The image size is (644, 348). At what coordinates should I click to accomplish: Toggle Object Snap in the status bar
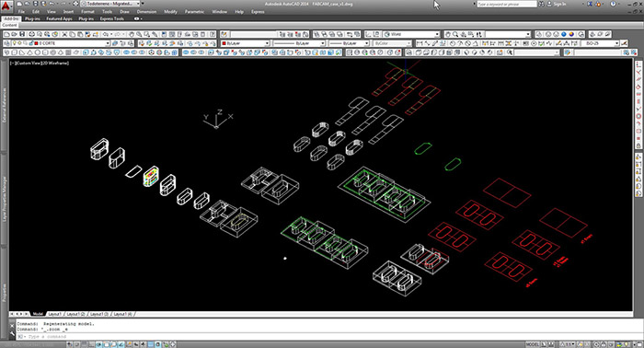tap(107, 344)
